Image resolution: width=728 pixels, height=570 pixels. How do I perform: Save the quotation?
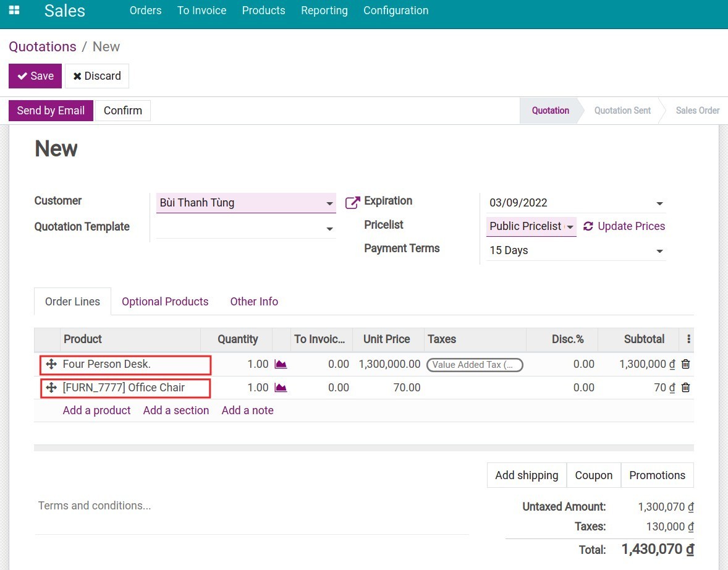pos(35,75)
